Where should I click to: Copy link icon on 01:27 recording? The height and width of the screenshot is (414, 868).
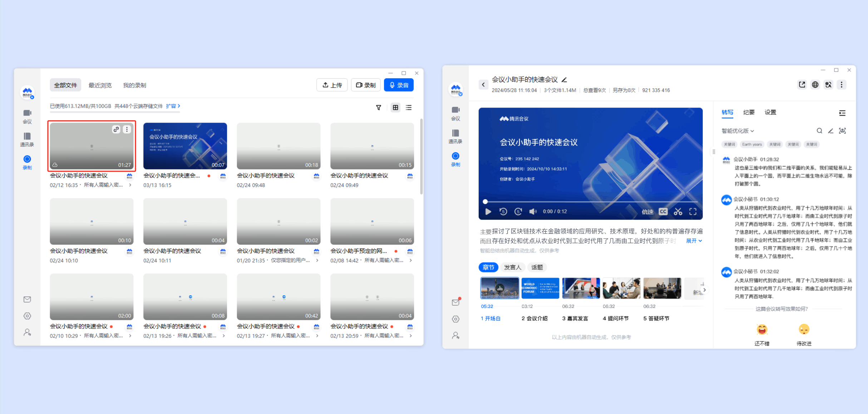[x=116, y=129]
